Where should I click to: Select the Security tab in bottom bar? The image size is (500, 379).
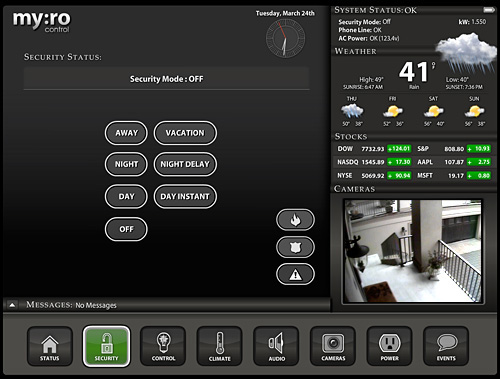[106, 346]
